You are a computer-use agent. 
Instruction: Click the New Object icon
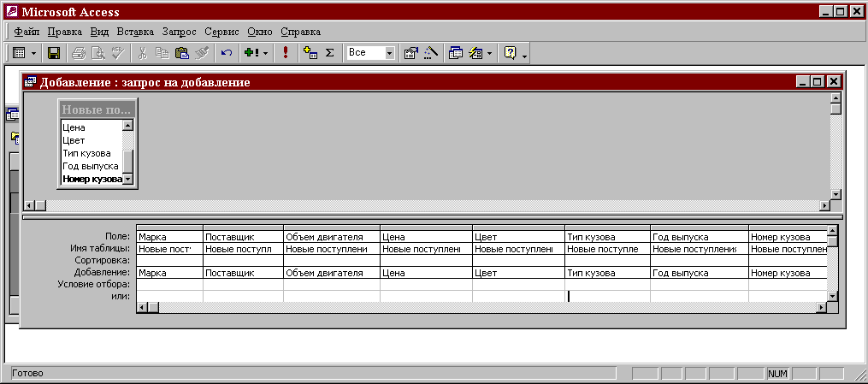click(475, 53)
